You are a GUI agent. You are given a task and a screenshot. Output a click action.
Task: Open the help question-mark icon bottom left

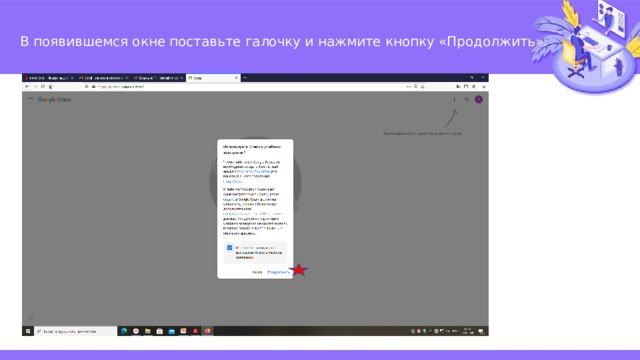(x=31, y=318)
